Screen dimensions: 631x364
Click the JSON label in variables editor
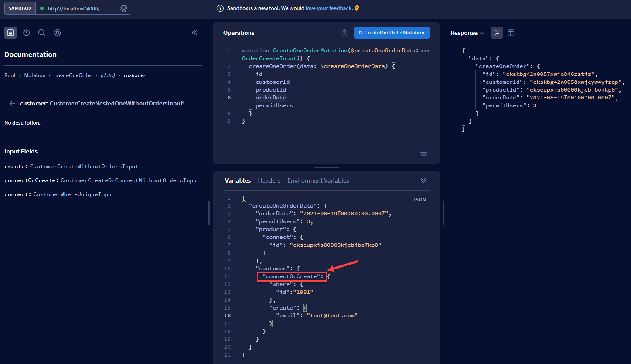click(419, 200)
